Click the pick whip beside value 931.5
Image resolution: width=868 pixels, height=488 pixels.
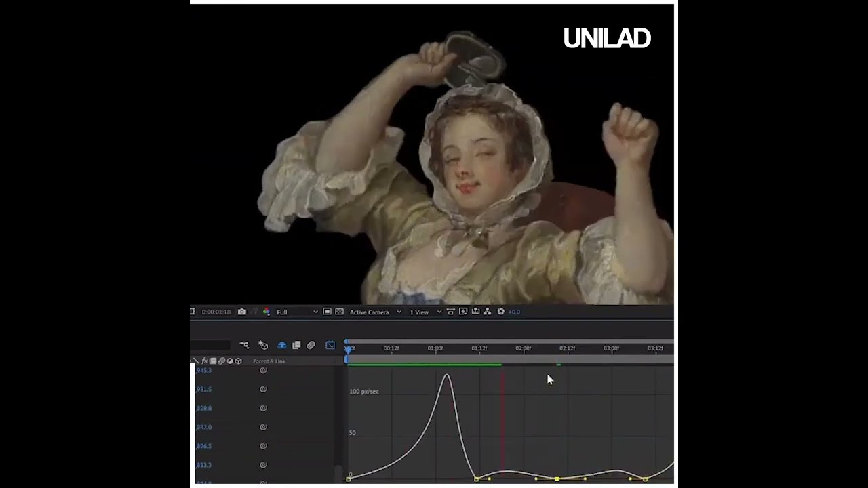click(x=263, y=389)
